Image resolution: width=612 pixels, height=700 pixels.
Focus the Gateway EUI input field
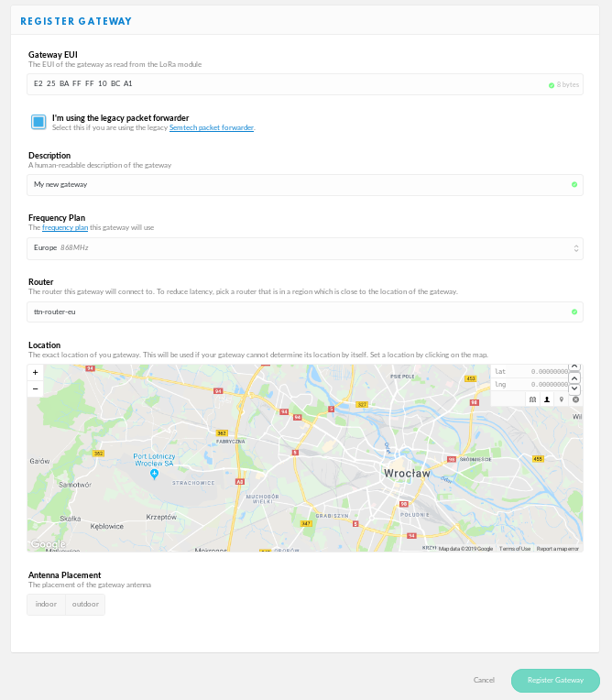pos(305,84)
